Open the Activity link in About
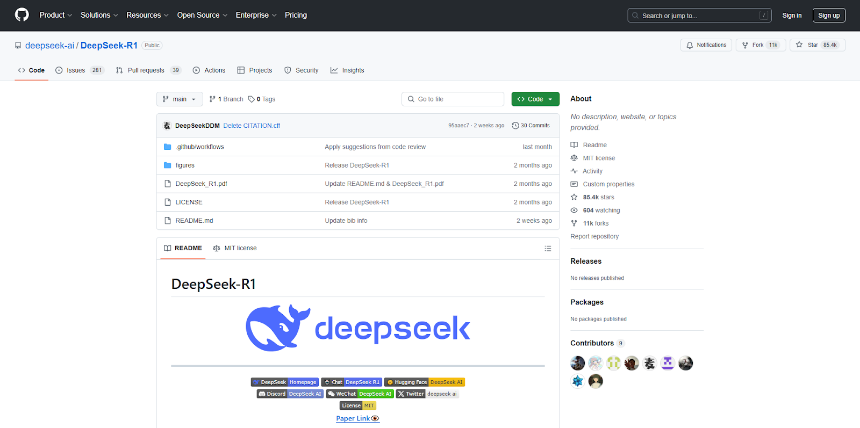 coord(587,171)
